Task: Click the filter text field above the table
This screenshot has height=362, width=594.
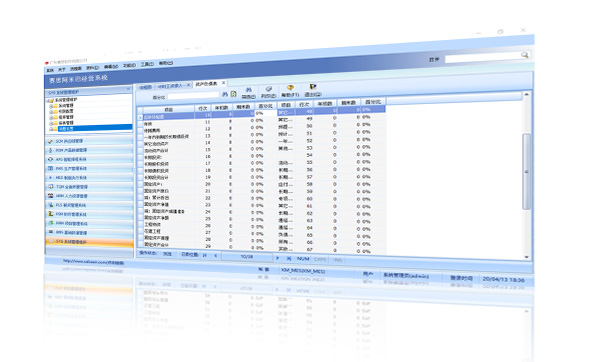Action: coord(193,95)
